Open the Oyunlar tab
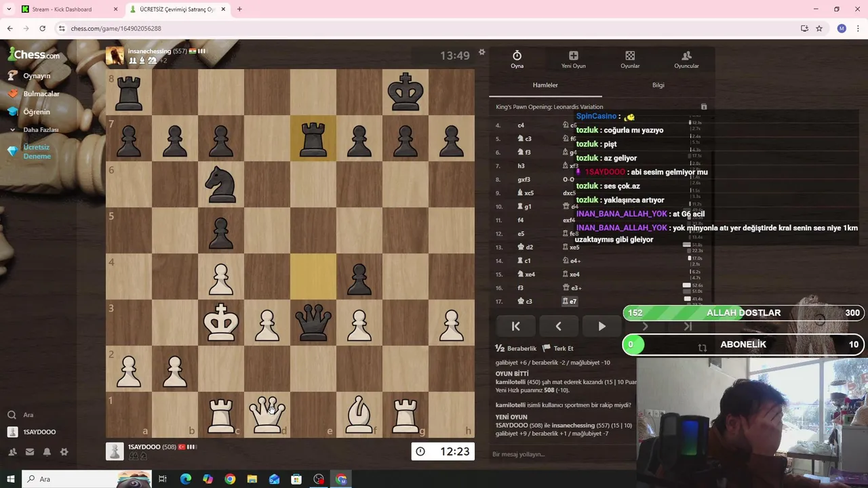868x488 pixels. pos(630,60)
